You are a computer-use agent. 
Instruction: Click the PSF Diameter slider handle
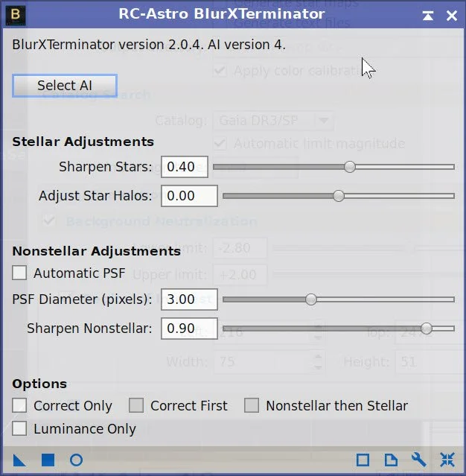tap(311, 299)
